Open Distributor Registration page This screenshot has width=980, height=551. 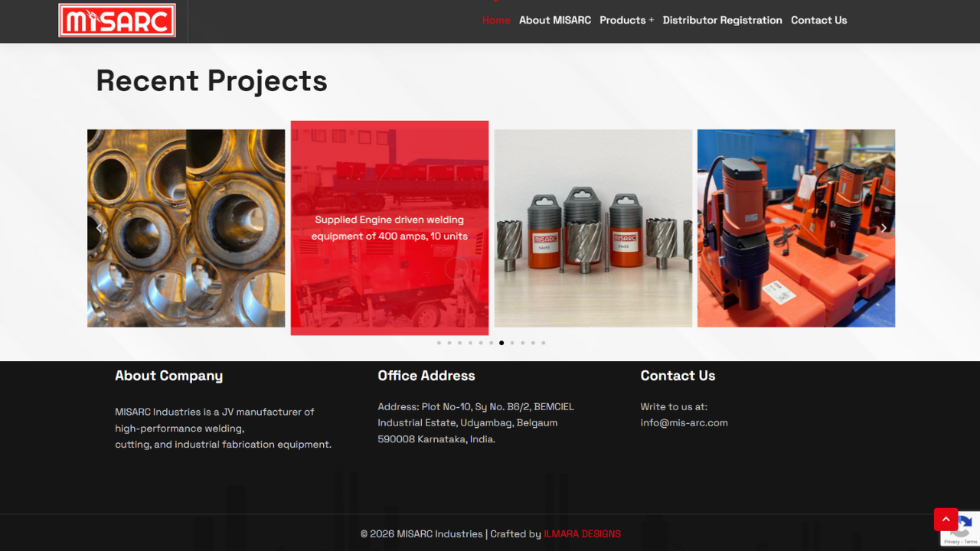click(723, 21)
